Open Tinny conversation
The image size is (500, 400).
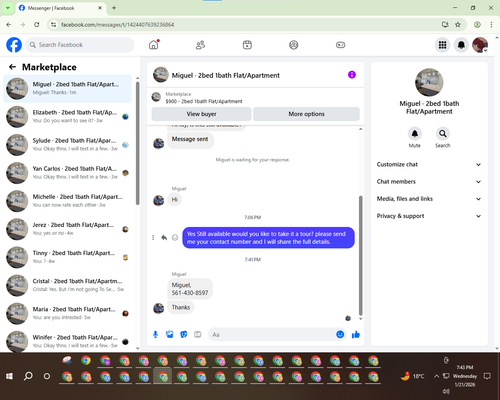(x=67, y=257)
